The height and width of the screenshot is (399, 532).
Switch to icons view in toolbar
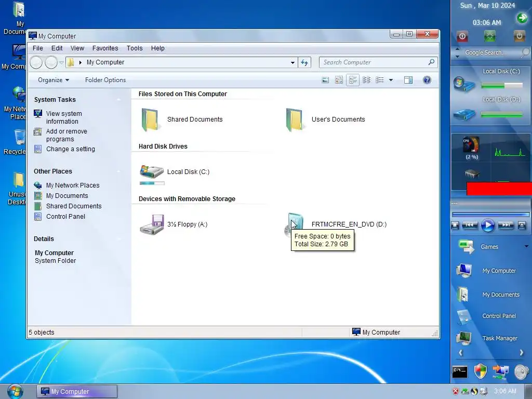[x=366, y=80]
